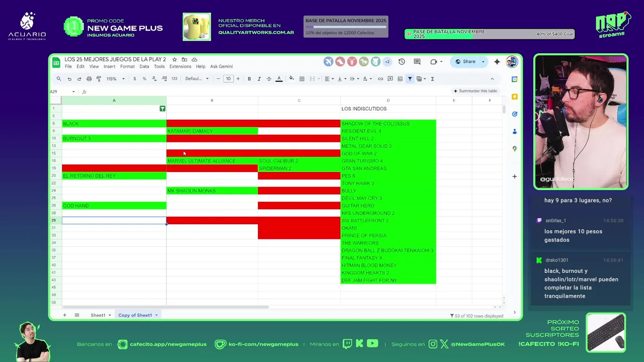Open version history clock icon
Viewport: 644px width, 362px height.
pyautogui.click(x=401, y=62)
